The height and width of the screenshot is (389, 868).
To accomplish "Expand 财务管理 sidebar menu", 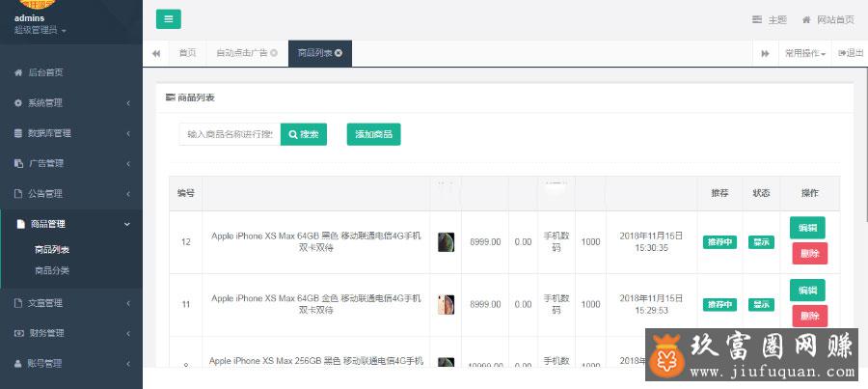I will (70, 333).
